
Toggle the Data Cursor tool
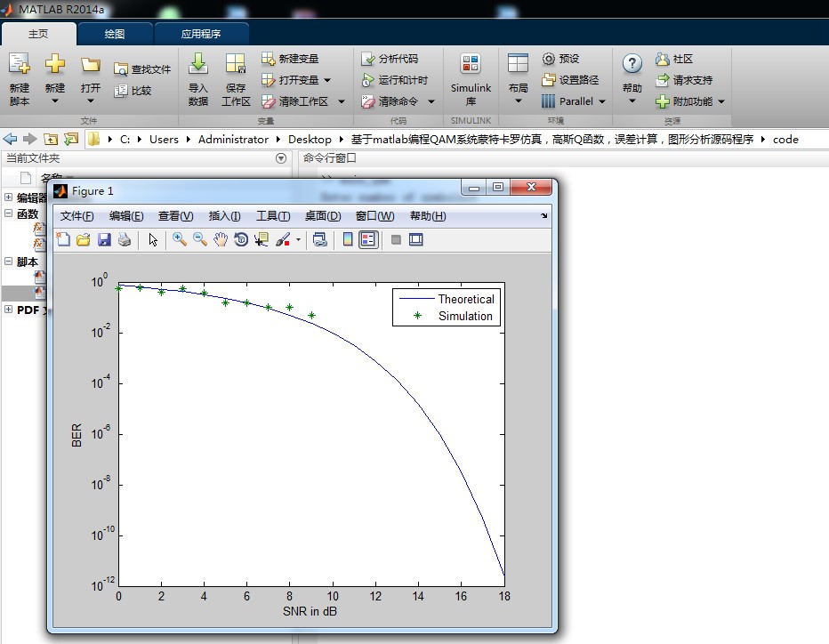click(262, 239)
